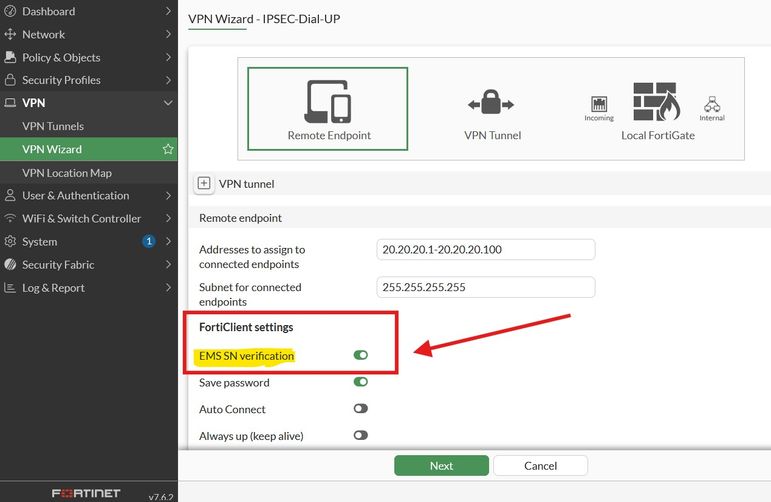The height and width of the screenshot is (502, 771).
Task: Click the System gear icon
Action: [x=10, y=241]
